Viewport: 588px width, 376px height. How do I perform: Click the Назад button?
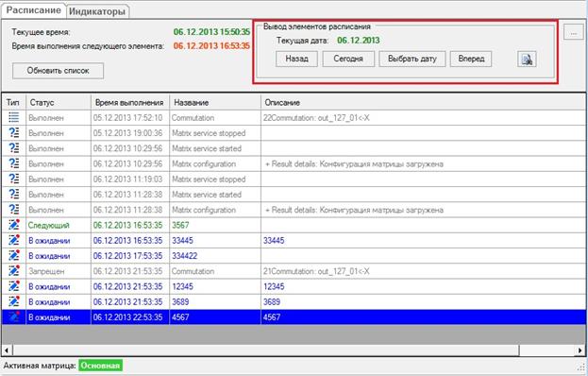click(x=296, y=59)
